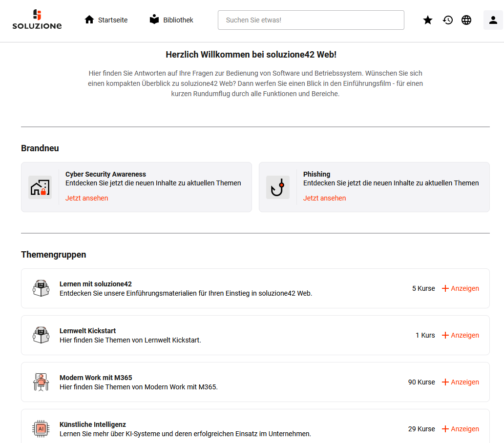The height and width of the screenshot is (443, 504).
Task: Click the Lernwelt Kickstart robot icon
Action: coord(41,335)
